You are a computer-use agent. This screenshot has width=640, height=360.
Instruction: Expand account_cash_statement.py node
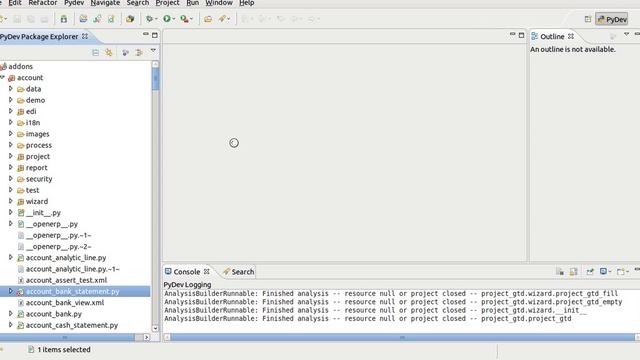click(11, 325)
